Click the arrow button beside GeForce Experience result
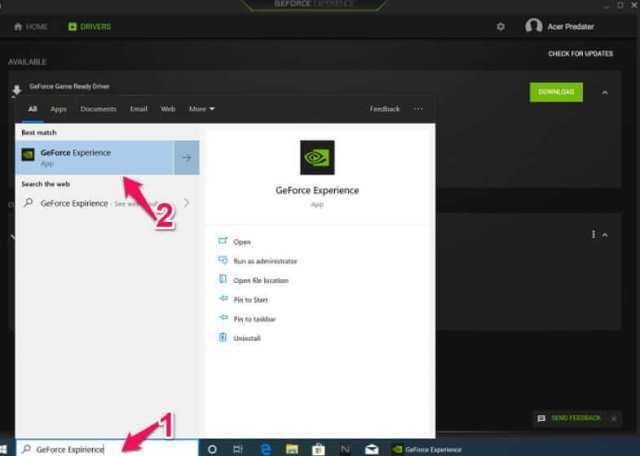640x456 pixels. click(187, 158)
